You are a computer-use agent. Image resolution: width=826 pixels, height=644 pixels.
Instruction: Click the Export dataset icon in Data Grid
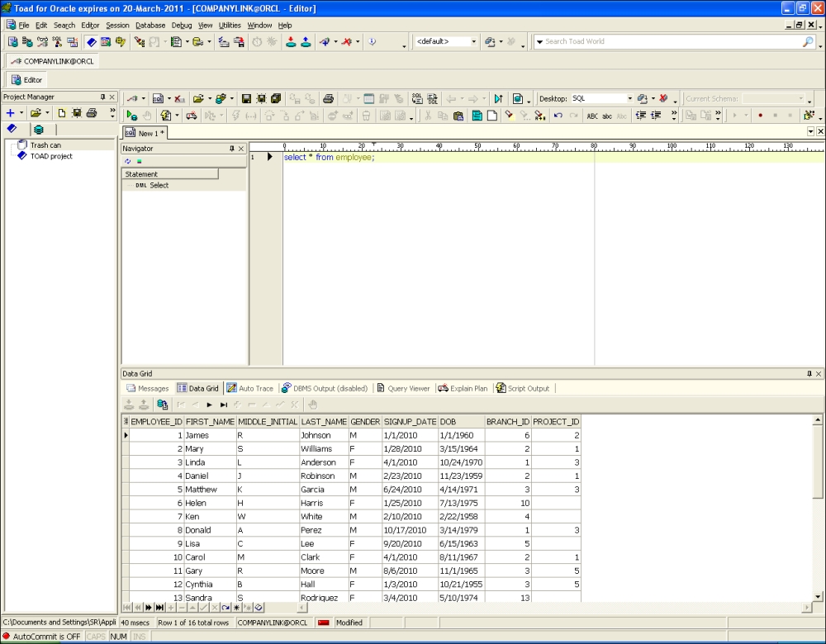[x=162, y=405]
